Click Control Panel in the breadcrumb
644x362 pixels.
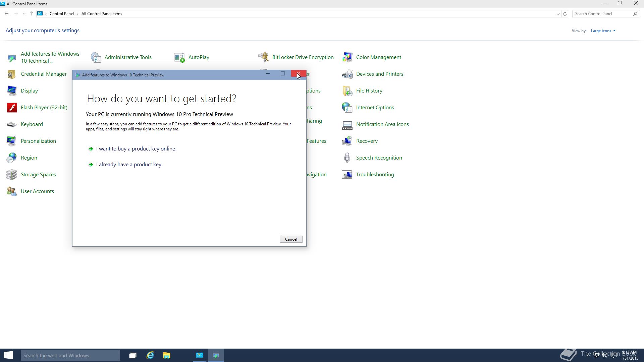click(x=62, y=14)
